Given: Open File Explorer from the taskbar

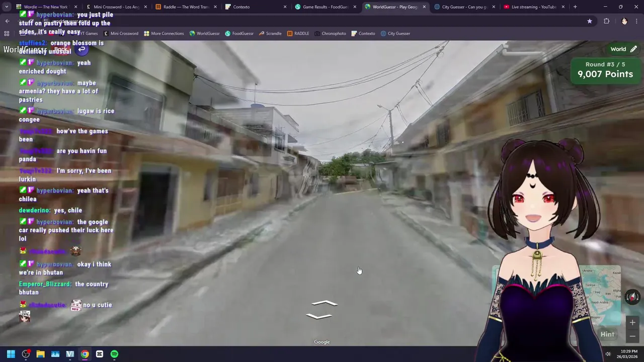Looking at the screenshot, I should (x=40, y=354).
